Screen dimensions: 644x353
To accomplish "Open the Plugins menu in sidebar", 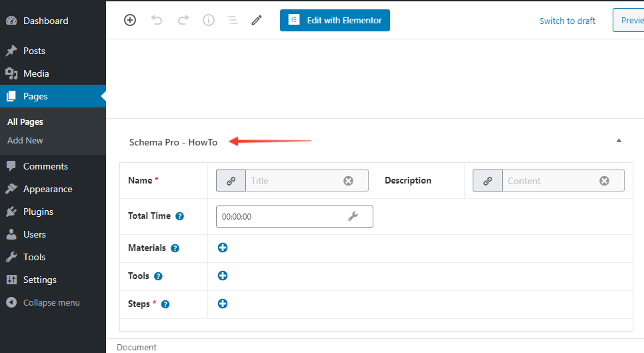I will tap(38, 212).
